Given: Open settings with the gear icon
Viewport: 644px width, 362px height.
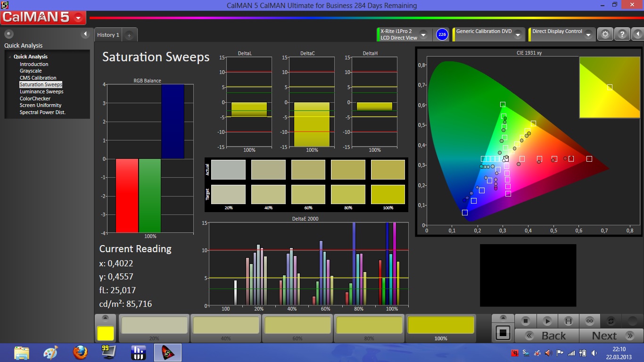Looking at the screenshot, I should click(605, 34).
